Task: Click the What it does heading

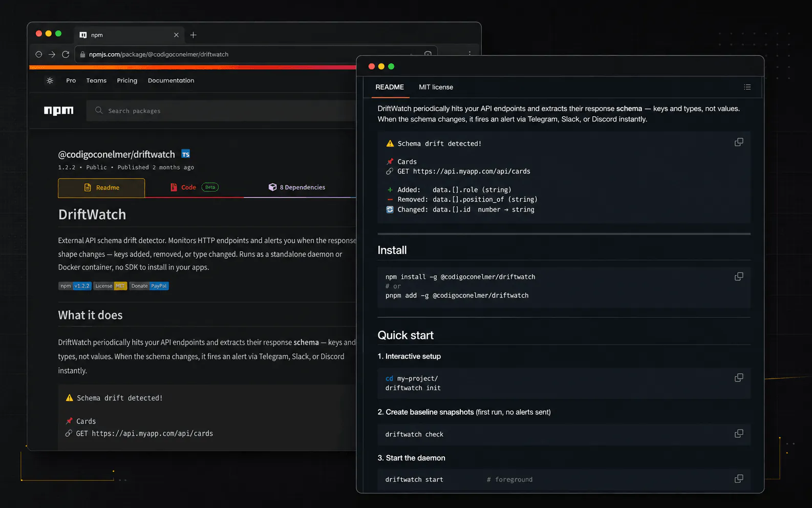Action: (90, 315)
